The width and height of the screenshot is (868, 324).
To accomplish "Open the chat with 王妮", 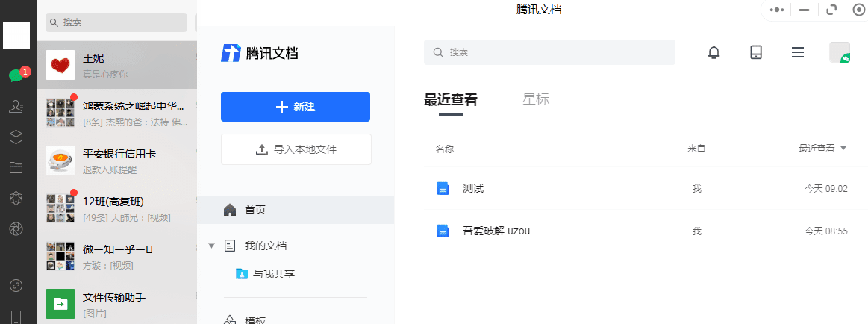I will tap(116, 65).
